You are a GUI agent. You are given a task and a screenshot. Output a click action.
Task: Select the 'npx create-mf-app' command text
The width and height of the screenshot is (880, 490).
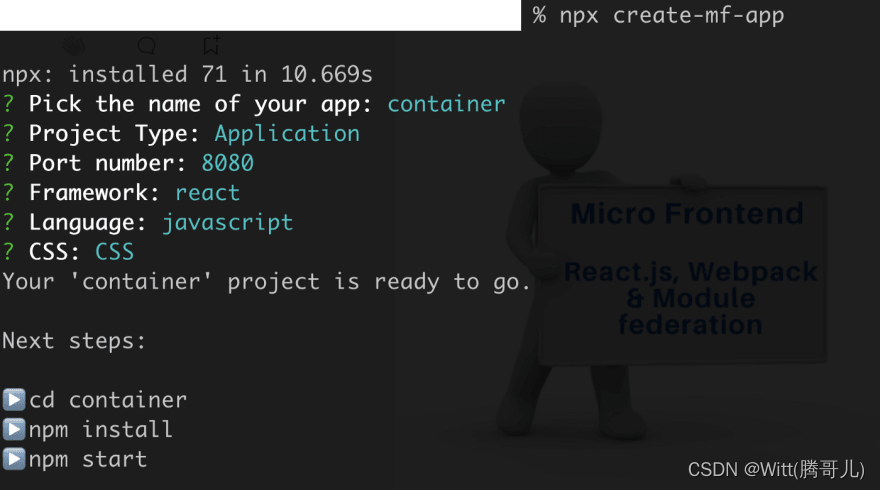coord(672,16)
